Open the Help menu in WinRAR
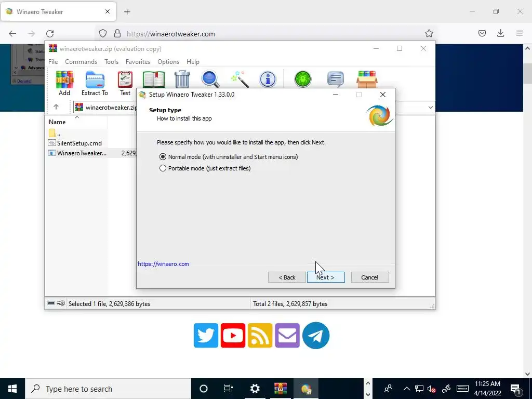This screenshot has width=532, height=399. [193, 62]
